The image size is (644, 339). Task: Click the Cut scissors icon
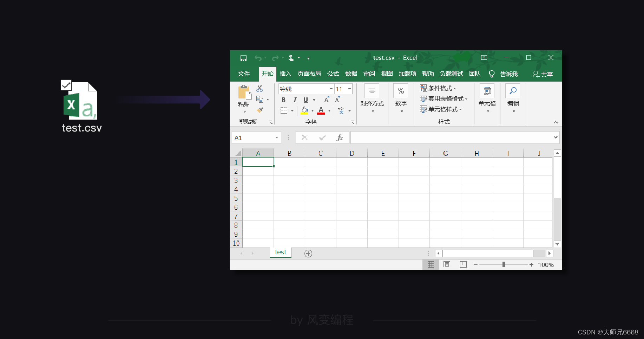click(x=259, y=88)
